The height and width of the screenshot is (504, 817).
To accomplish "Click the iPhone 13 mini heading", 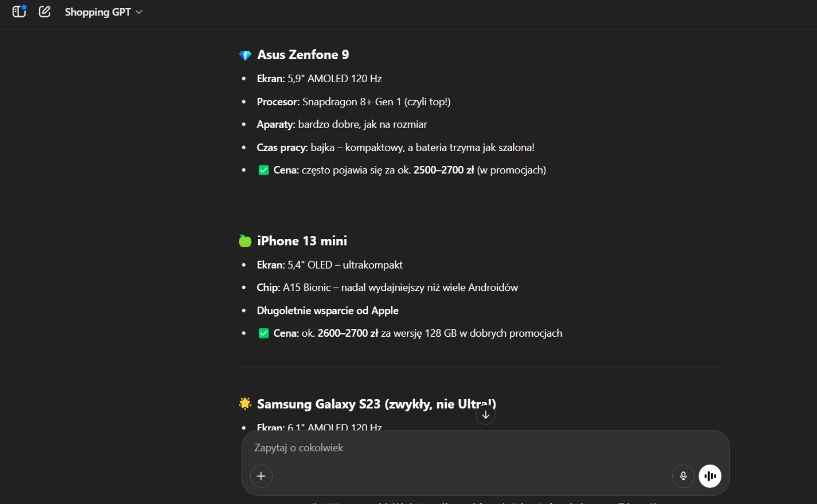I will coord(302,241).
